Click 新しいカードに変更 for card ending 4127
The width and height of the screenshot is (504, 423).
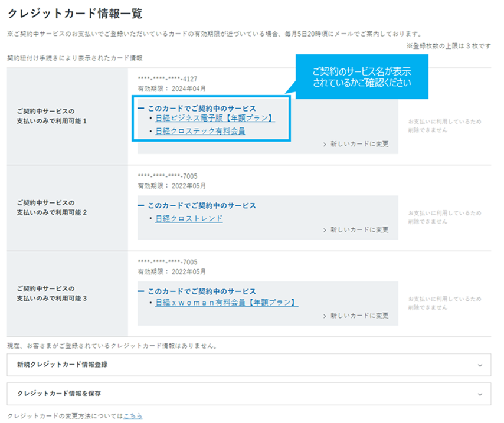[356, 144]
